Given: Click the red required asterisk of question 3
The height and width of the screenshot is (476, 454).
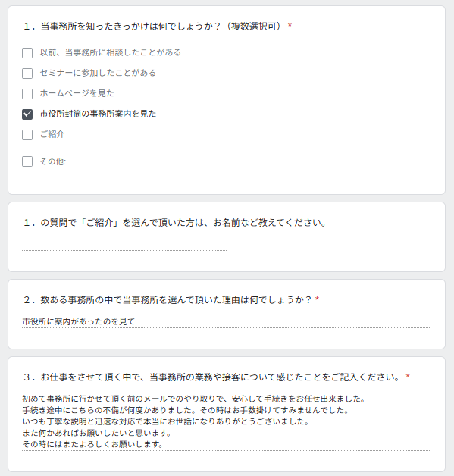Looking at the screenshot, I should click(x=408, y=377).
